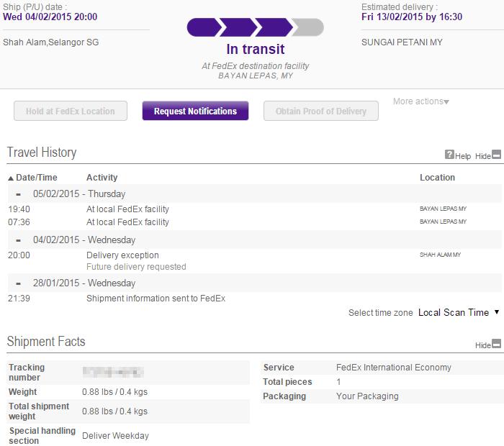Image resolution: width=504 pixels, height=446 pixels.
Task: Click the Hide link in Shipment Facts
Action: tap(483, 345)
